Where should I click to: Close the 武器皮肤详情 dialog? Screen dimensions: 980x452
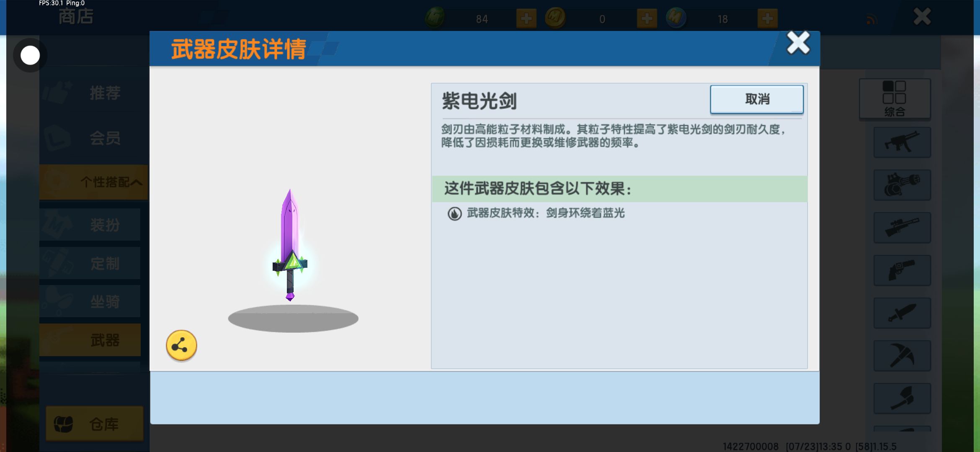tap(798, 43)
